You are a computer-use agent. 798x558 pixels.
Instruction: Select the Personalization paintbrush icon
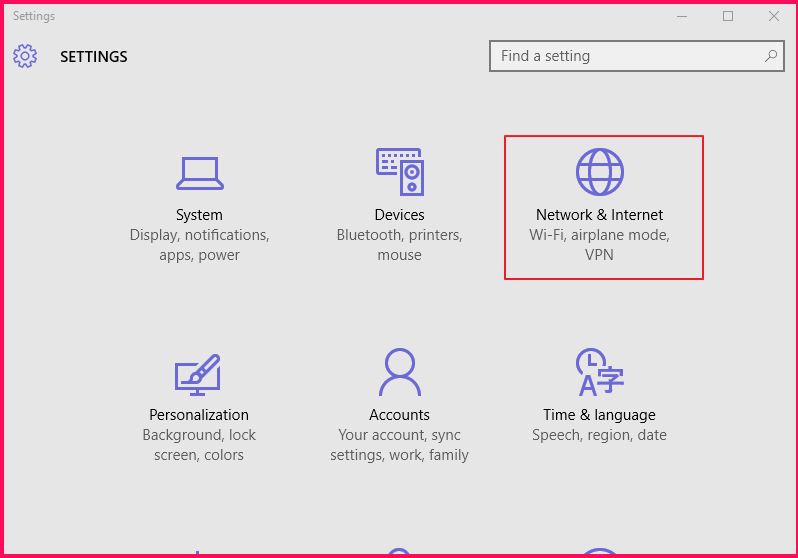198,373
